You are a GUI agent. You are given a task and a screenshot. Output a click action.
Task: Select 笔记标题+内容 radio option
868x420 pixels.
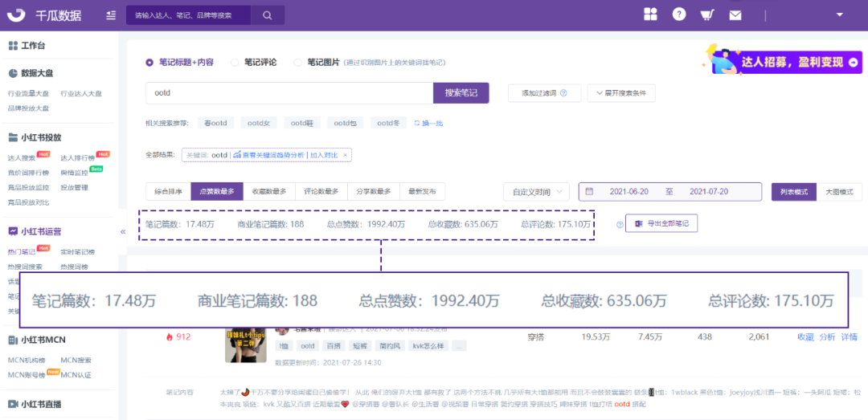[149, 62]
